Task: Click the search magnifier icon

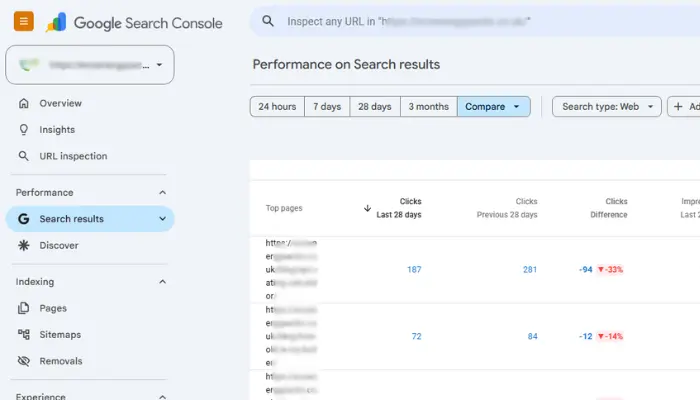Action: [x=268, y=21]
